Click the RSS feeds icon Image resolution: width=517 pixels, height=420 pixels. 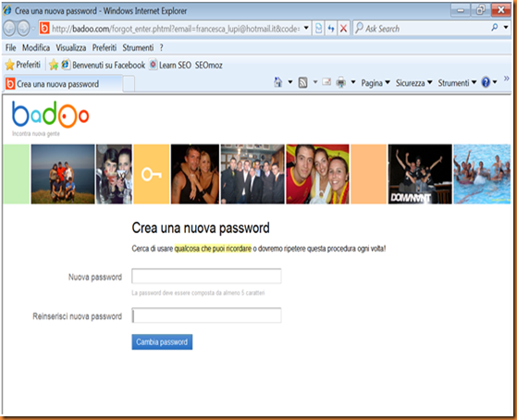click(x=302, y=82)
